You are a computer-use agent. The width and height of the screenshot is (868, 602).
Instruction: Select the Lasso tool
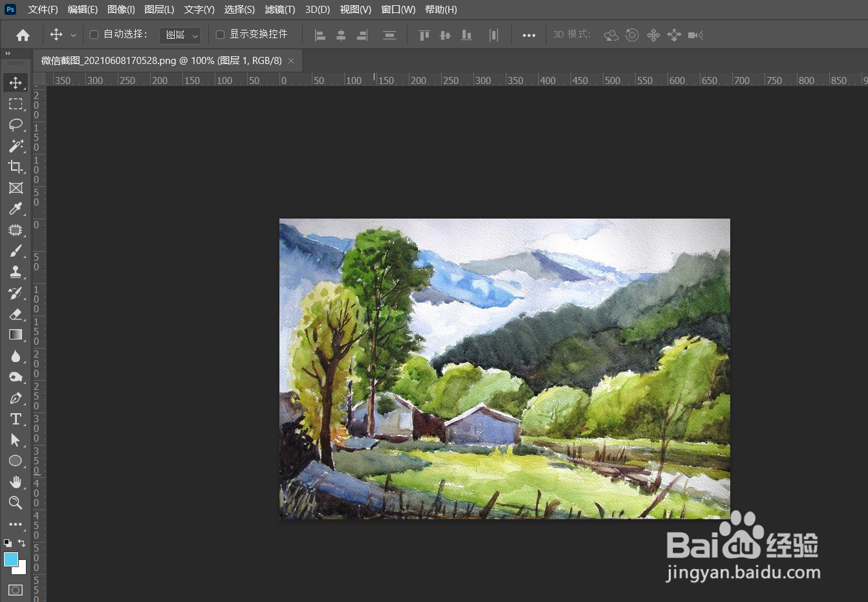[16, 124]
